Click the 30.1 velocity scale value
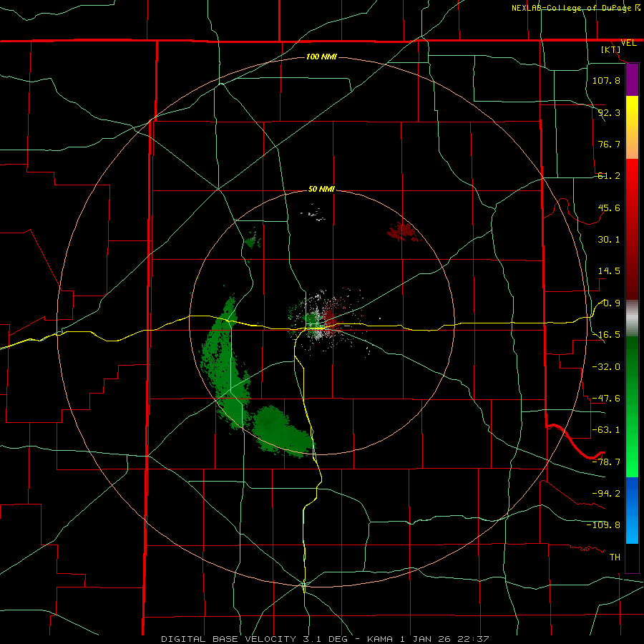Viewport: 644px width, 644px height. (x=609, y=240)
